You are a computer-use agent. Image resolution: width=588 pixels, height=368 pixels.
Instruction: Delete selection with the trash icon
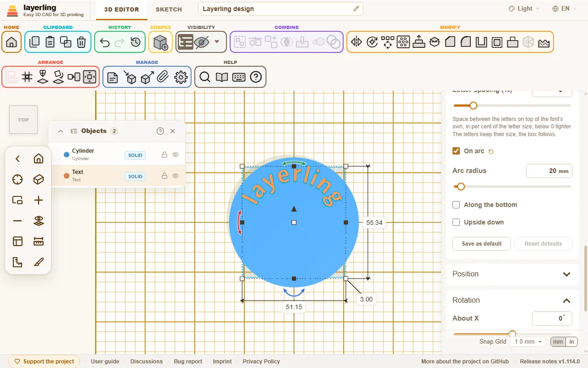[x=81, y=42]
